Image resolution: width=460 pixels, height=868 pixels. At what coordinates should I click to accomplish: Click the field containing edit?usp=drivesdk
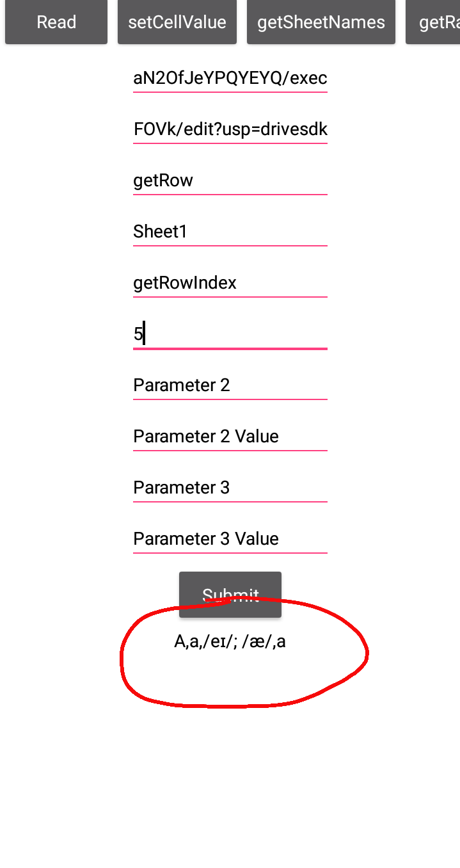pyautogui.click(x=230, y=129)
